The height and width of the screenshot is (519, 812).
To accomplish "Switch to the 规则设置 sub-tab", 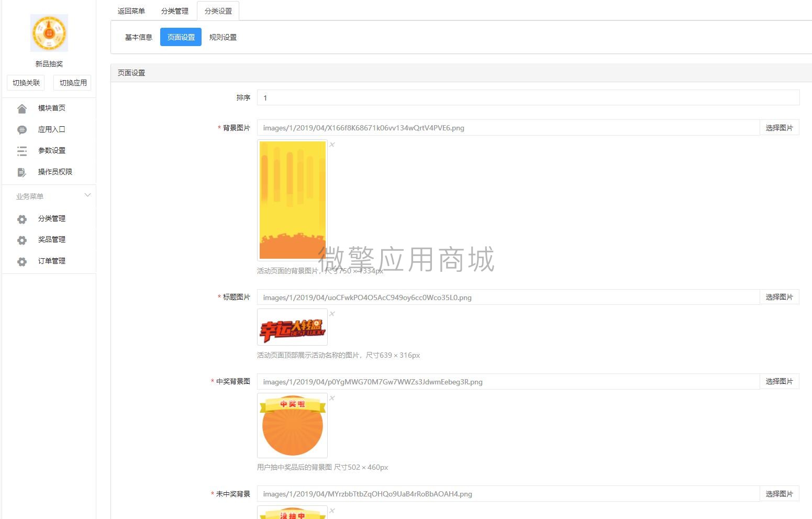I will [223, 37].
